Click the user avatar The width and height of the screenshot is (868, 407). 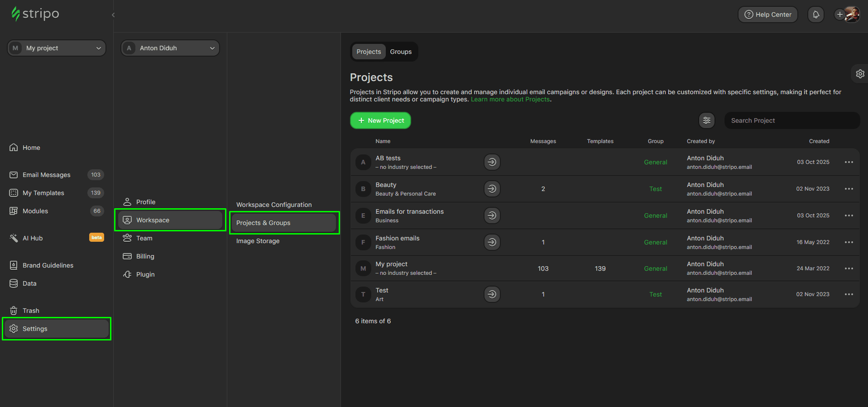(x=852, y=14)
